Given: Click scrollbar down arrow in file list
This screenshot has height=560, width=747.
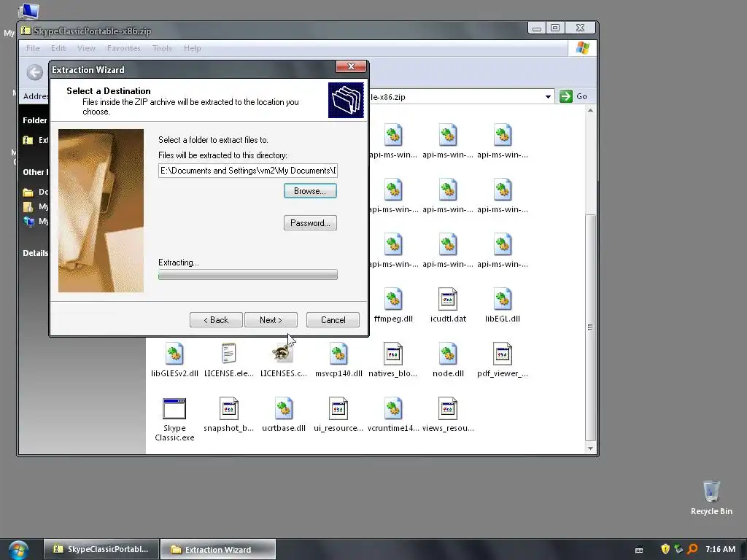Looking at the screenshot, I should (x=590, y=448).
